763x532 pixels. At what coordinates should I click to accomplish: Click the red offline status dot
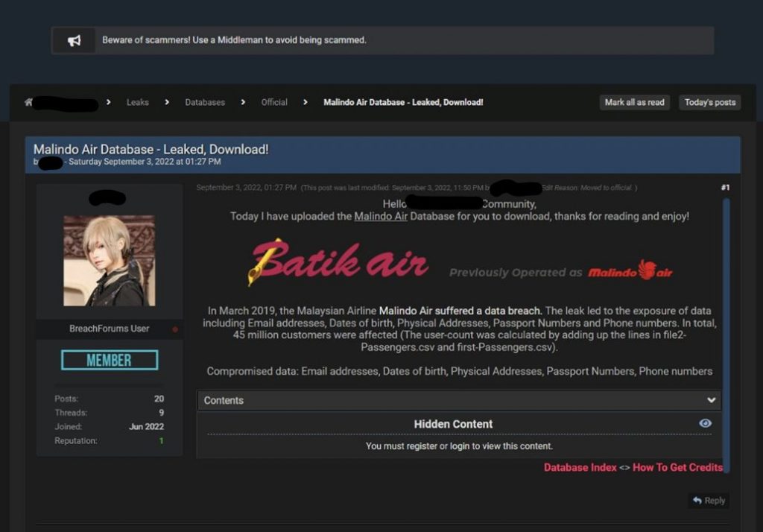pos(174,329)
